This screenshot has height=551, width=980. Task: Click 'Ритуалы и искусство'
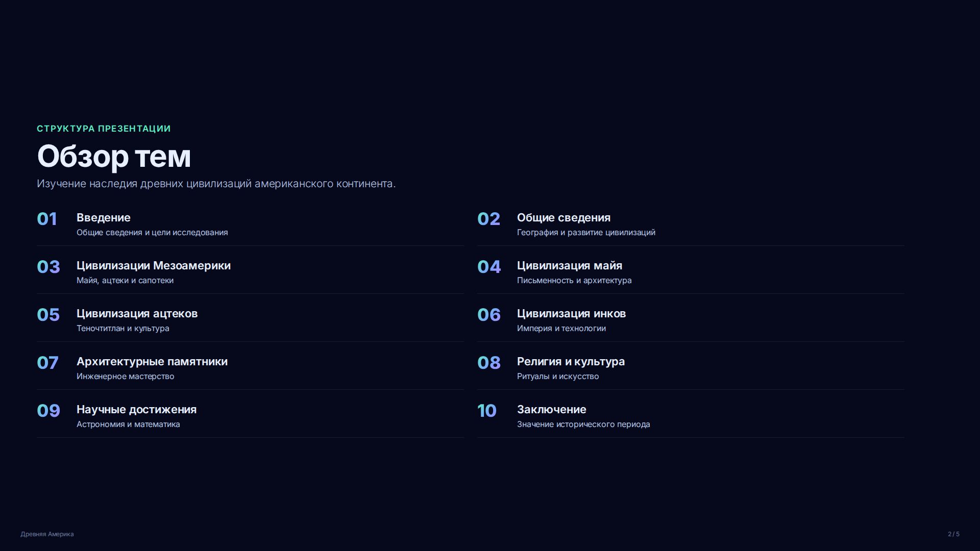558,377
